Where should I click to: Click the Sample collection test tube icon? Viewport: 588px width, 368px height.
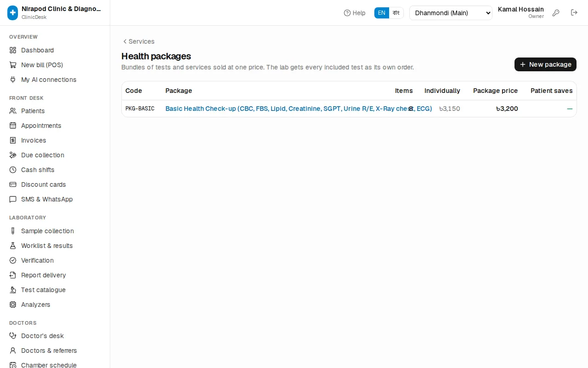click(x=13, y=231)
